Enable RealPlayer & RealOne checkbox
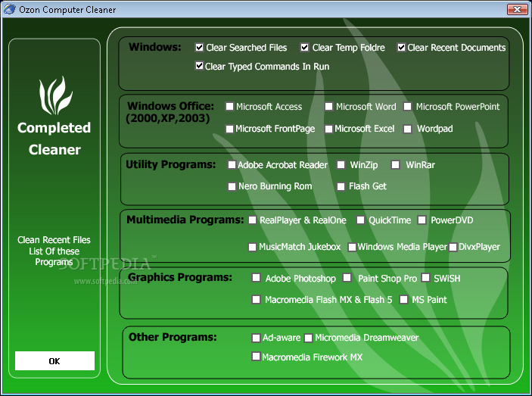Image resolution: width=532 pixels, height=396 pixels. [x=252, y=220]
